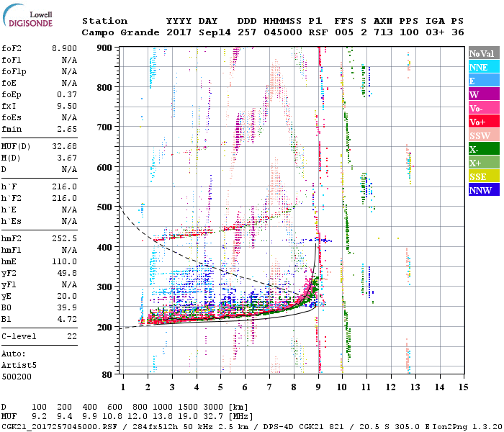Select the Vo- pink legend swatch

click(484, 108)
